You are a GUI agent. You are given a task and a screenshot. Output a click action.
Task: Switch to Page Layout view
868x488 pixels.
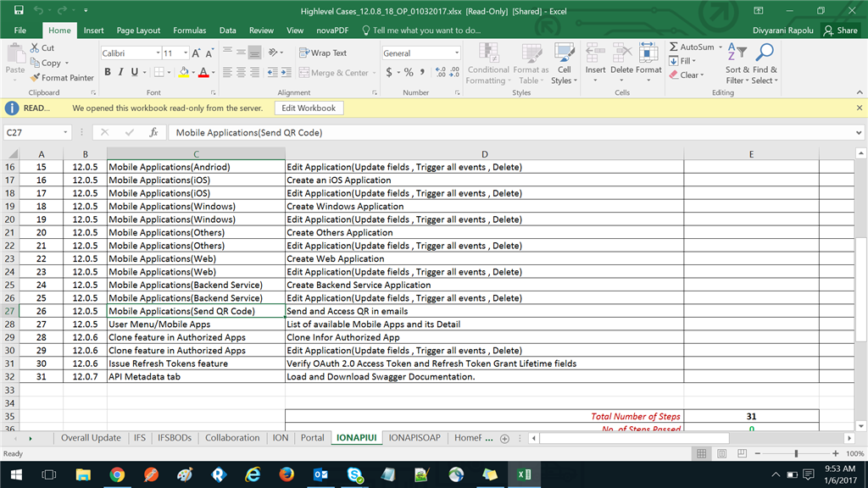[x=722, y=454]
